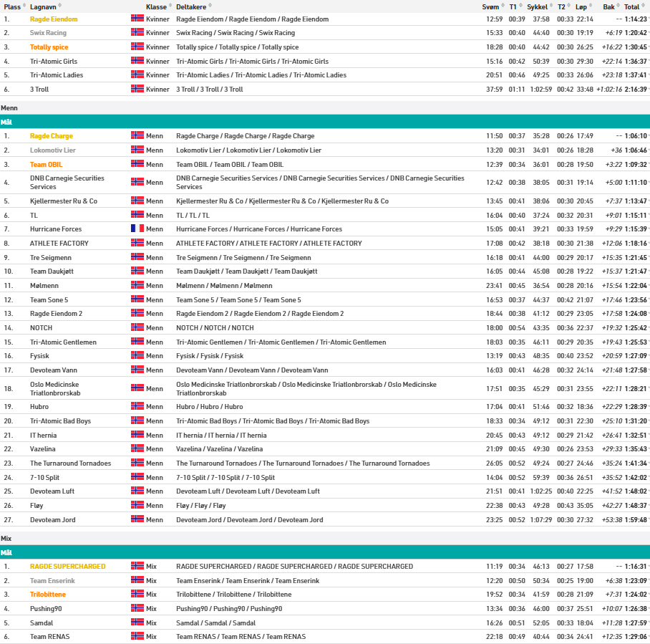Click the sort arrows next to Klasse
650x644 pixels.
[170, 6]
